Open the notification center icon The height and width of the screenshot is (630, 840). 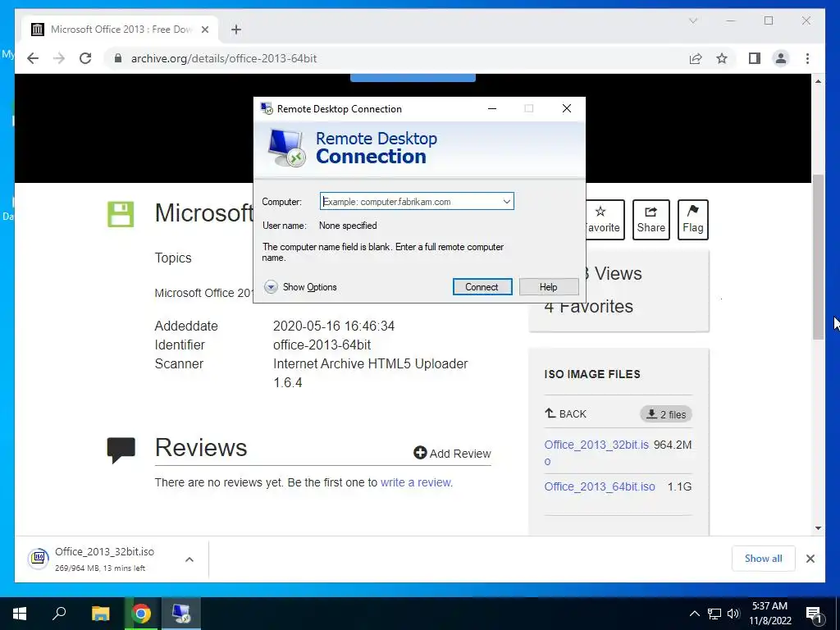click(815, 614)
